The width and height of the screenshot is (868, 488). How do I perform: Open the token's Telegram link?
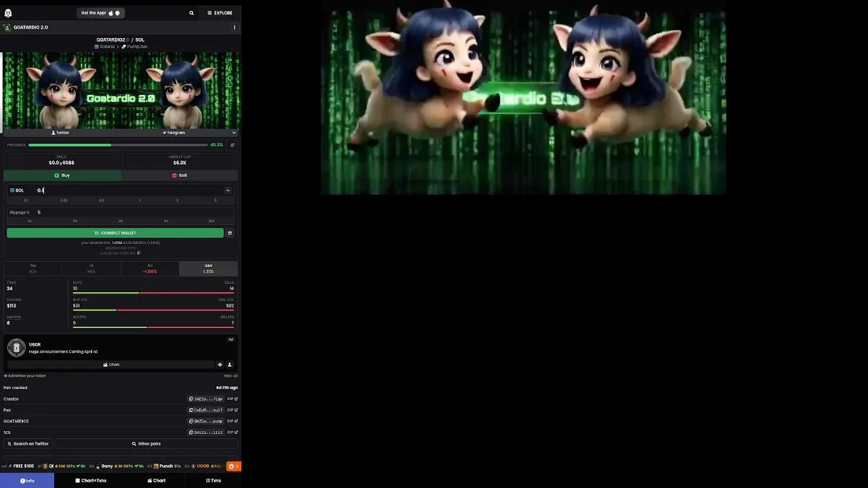point(174,133)
